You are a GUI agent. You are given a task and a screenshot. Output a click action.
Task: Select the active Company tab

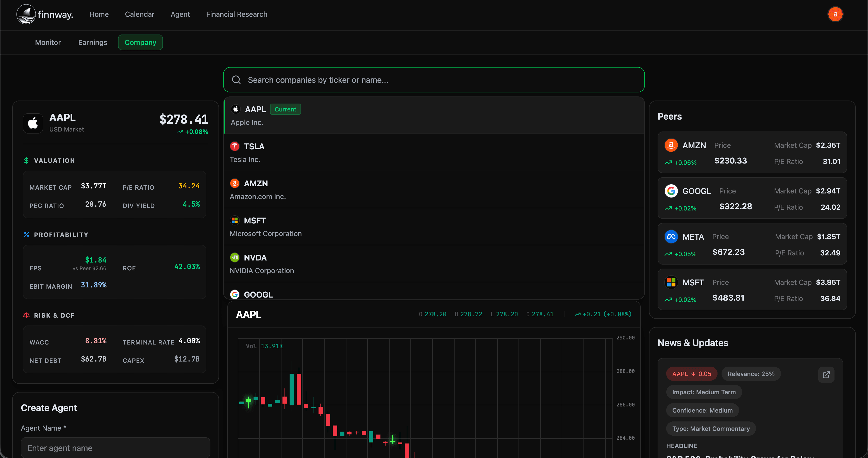140,42
